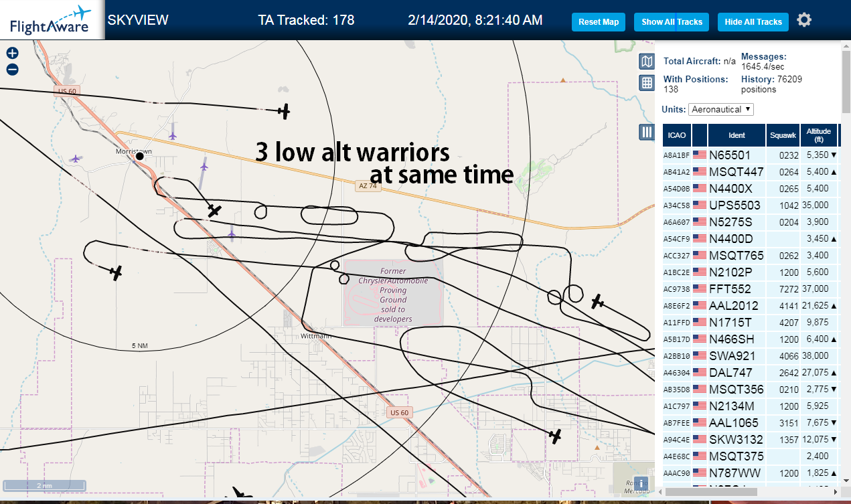Screen dimensions: 851x504
Task: Click the 2/14/2020 8:21:40 AM timestamp
Action: point(475,20)
